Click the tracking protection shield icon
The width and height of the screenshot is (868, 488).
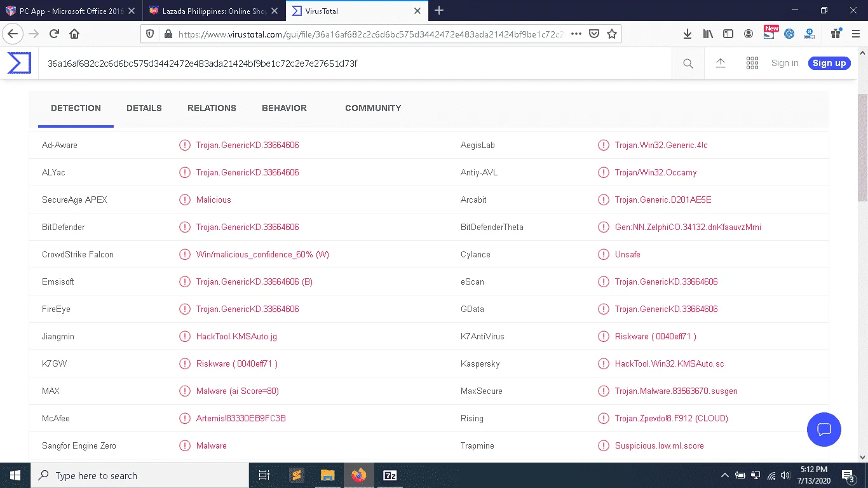coord(150,34)
